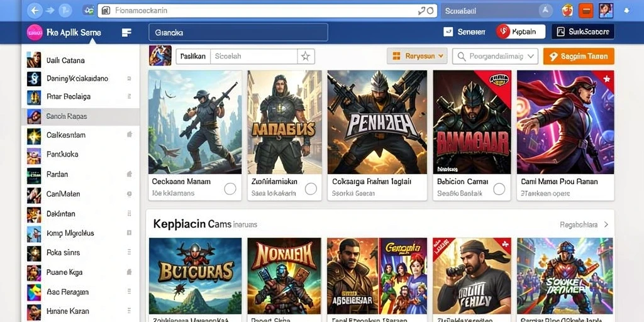Click the game avatar icon left of Paslikan
Image resolution: width=644 pixels, height=322 pixels.
[x=160, y=56]
